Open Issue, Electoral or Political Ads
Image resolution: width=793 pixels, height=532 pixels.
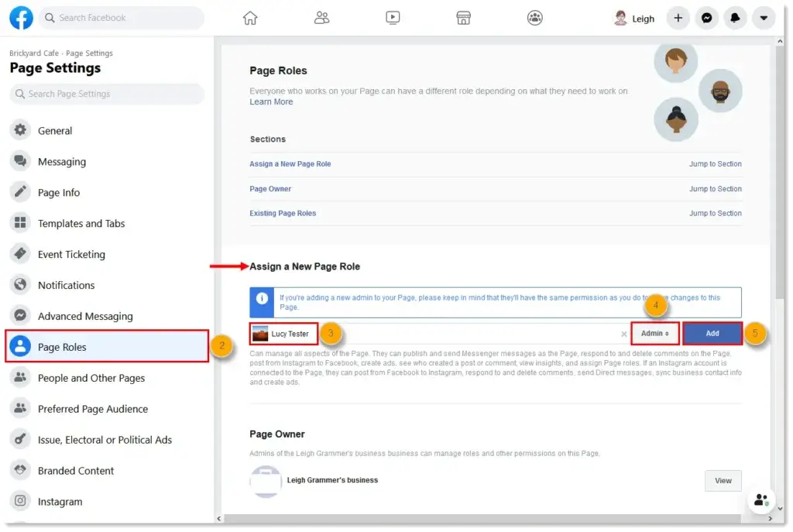point(107,439)
